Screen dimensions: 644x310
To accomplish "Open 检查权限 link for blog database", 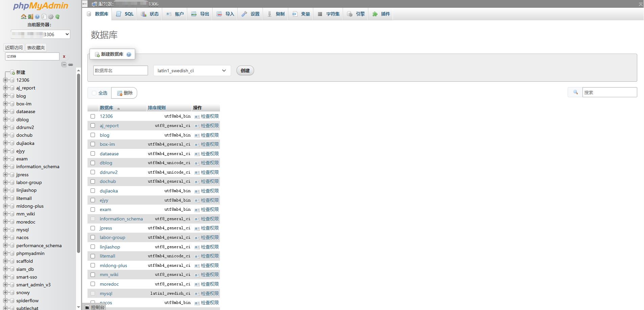I will tap(210, 135).
